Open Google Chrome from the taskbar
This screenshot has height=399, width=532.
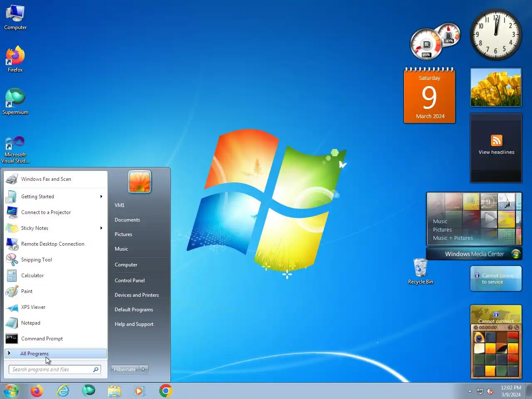165,391
